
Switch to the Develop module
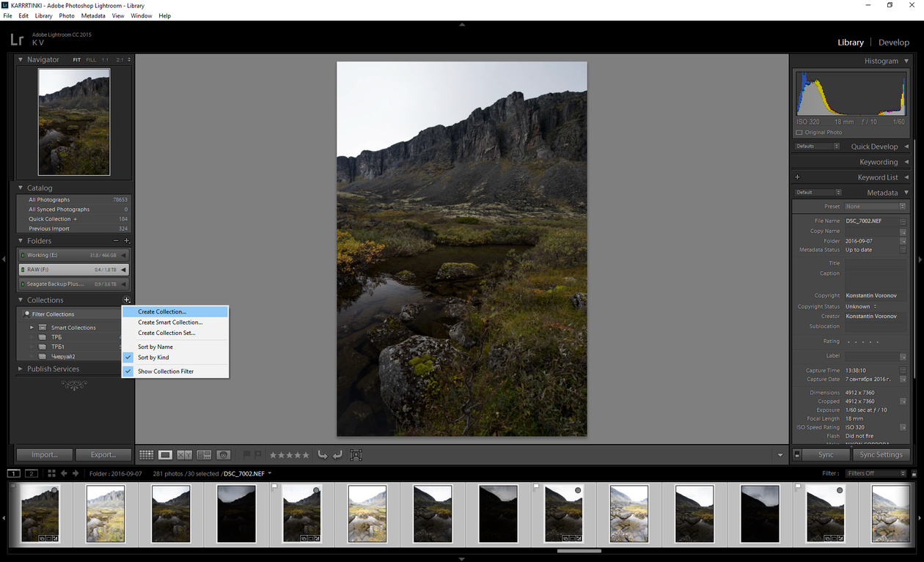(x=894, y=42)
